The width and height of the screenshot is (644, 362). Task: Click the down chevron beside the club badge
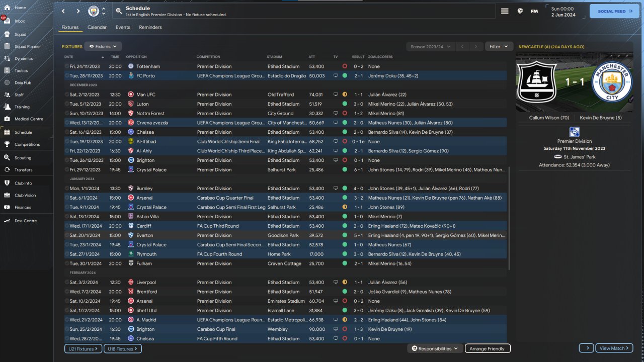(x=104, y=14)
